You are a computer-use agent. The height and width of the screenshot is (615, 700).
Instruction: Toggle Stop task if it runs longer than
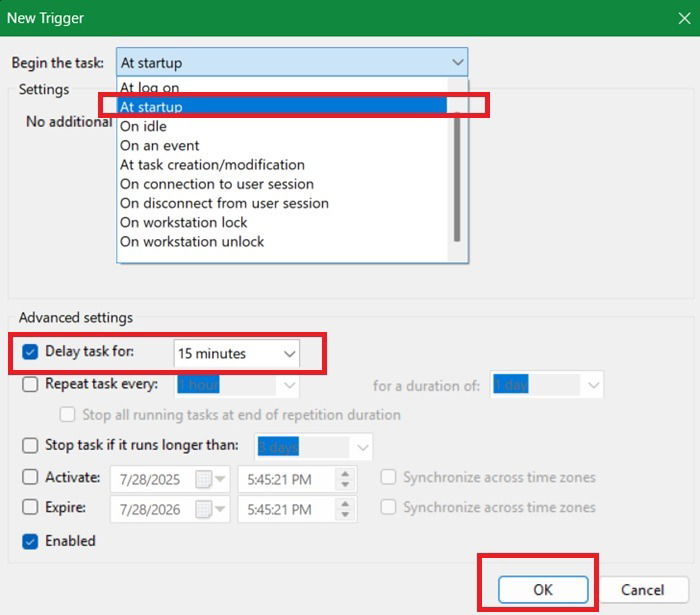tap(30, 445)
